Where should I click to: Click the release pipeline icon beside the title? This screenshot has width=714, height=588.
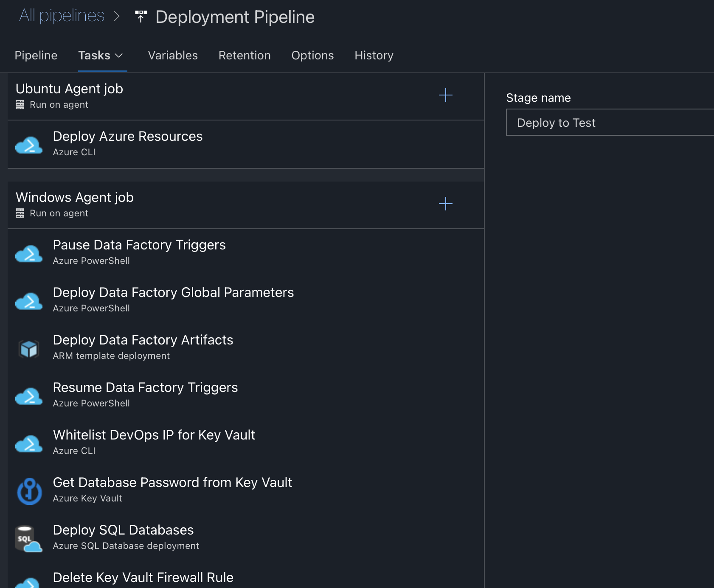tap(141, 17)
